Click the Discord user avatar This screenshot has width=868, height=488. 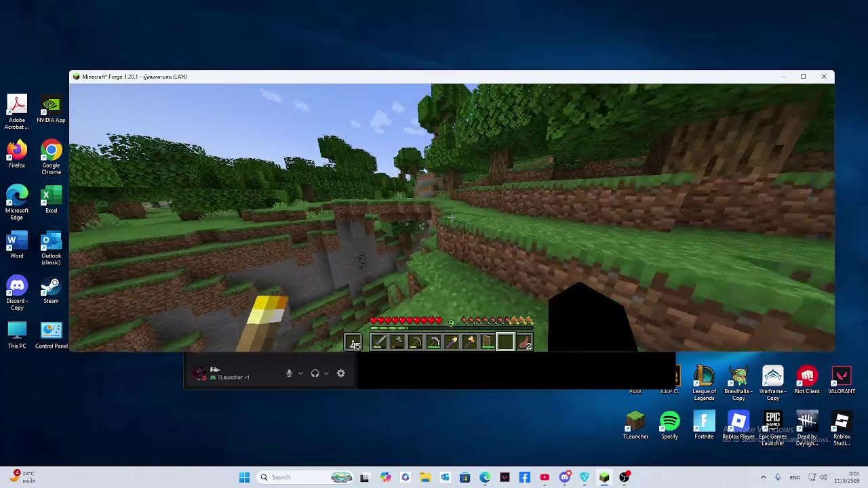tap(199, 373)
